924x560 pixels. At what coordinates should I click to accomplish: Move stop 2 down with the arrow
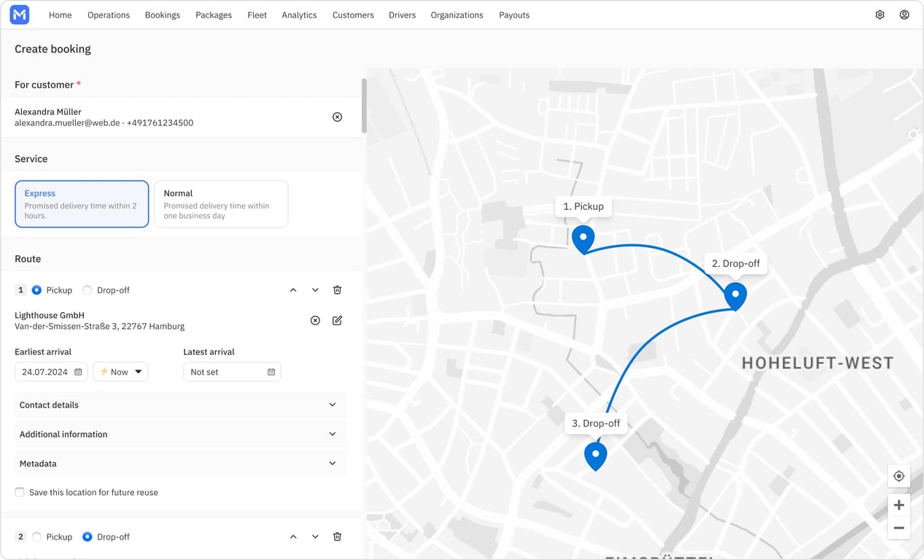[315, 537]
